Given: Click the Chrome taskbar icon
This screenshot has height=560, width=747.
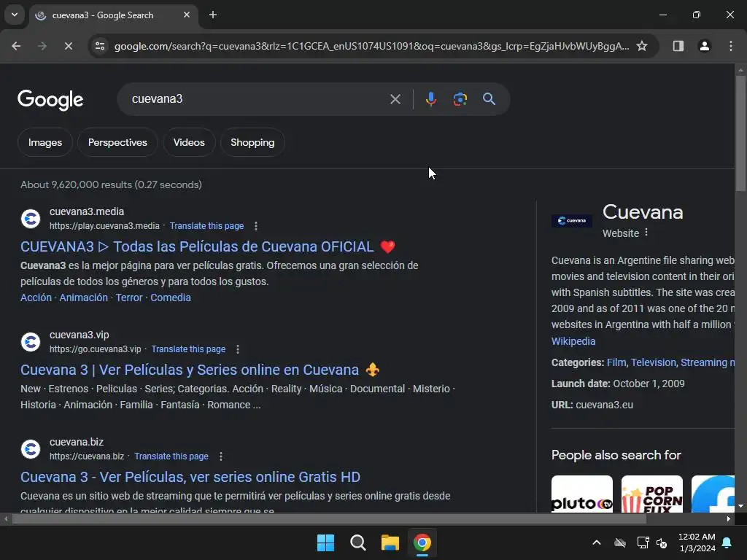Looking at the screenshot, I should tap(422, 542).
